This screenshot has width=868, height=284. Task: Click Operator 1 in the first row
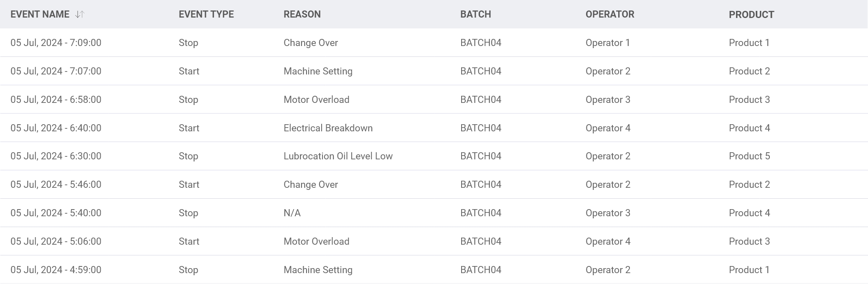607,43
